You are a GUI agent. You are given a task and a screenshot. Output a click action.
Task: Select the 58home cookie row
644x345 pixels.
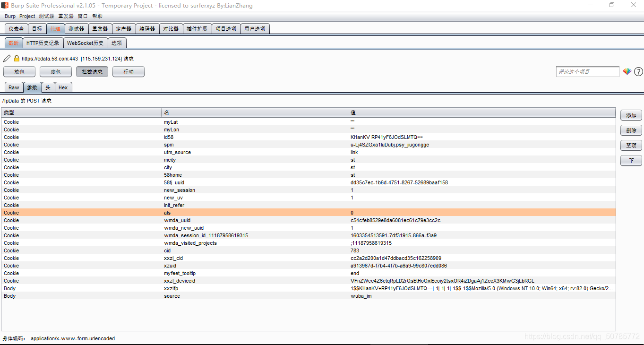point(309,175)
